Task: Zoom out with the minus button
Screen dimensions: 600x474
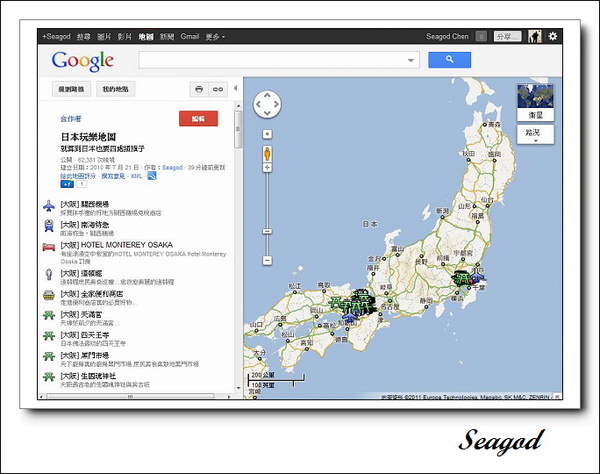Action: point(267,261)
